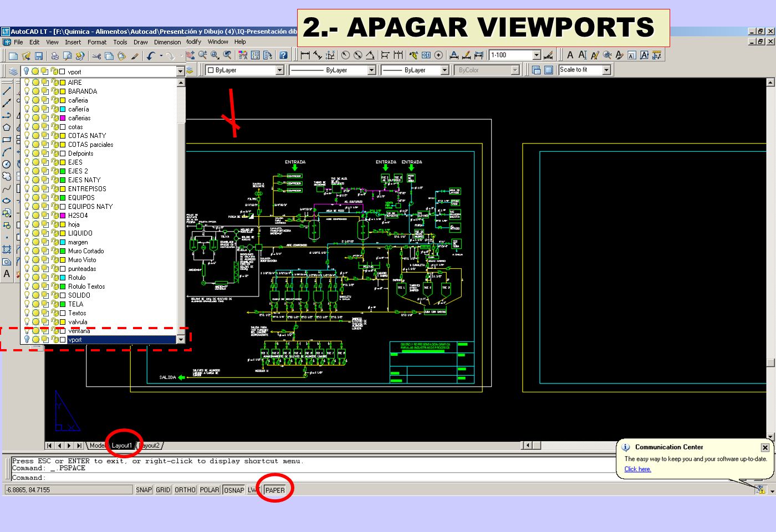This screenshot has height=532, width=776.
Task: Select the Linear Dimension tool
Action: [x=305, y=55]
